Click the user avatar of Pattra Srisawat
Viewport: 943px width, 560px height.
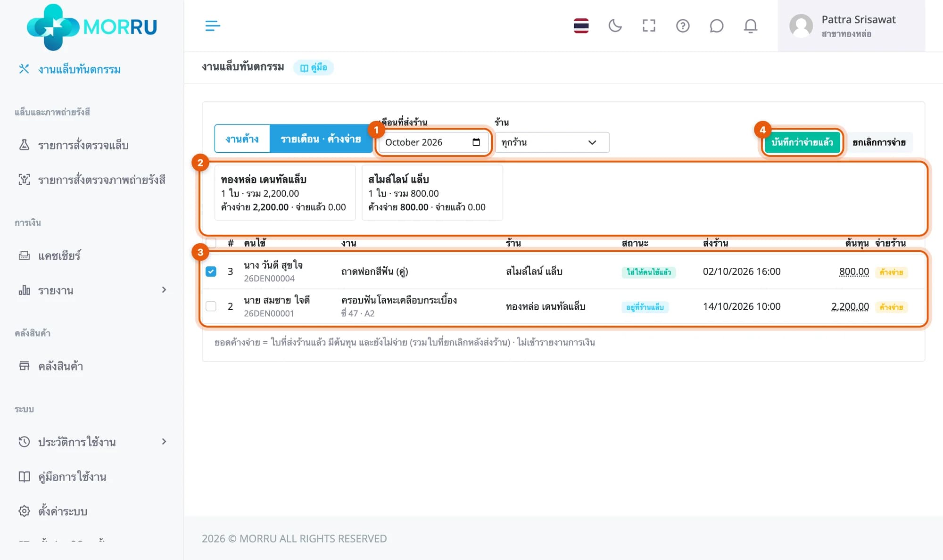pyautogui.click(x=801, y=26)
